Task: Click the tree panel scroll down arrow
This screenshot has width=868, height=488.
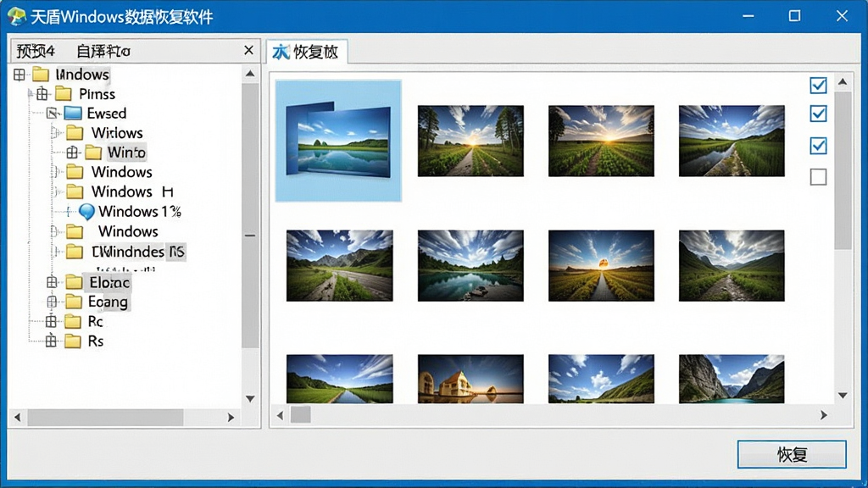Action: (x=250, y=398)
